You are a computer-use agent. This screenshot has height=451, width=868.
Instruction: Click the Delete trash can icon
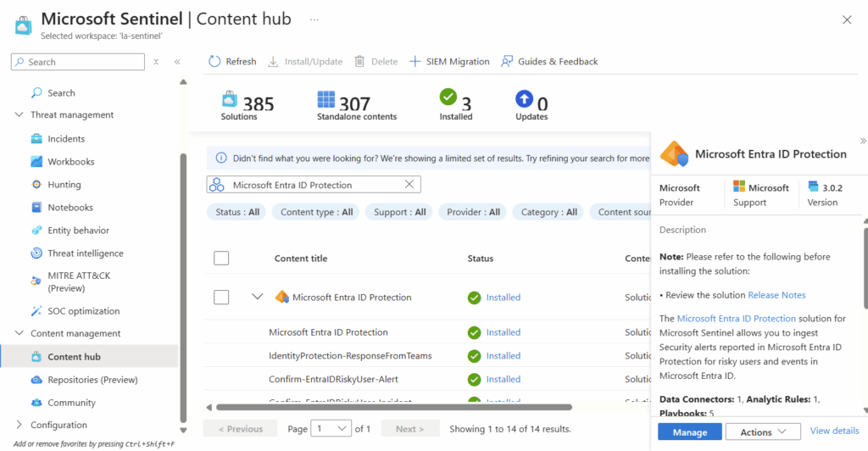coord(359,61)
